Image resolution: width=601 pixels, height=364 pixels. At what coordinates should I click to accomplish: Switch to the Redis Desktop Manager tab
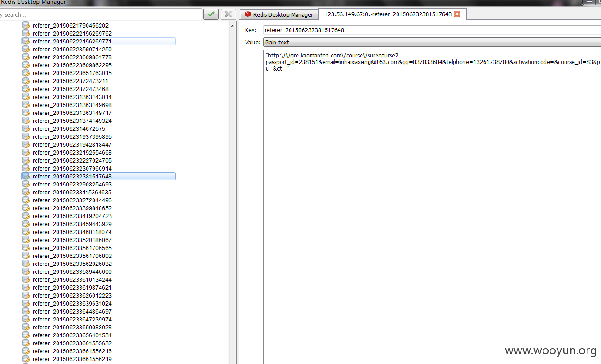(279, 14)
